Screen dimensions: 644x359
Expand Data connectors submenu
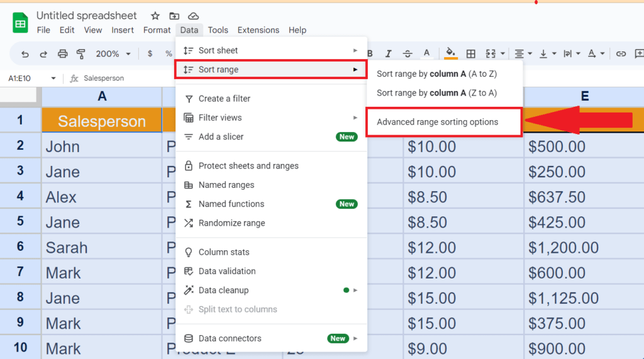(271, 338)
